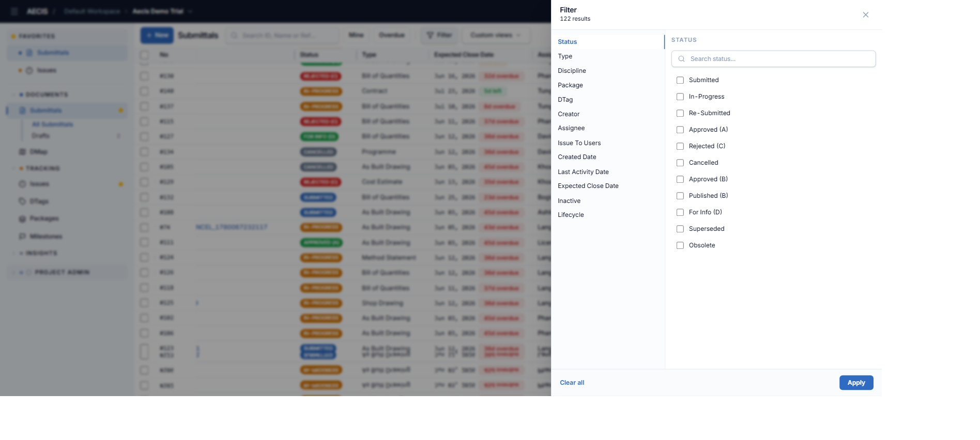The image size is (980, 440).
Task: Select the Inactive filter category
Action: [x=608, y=201]
